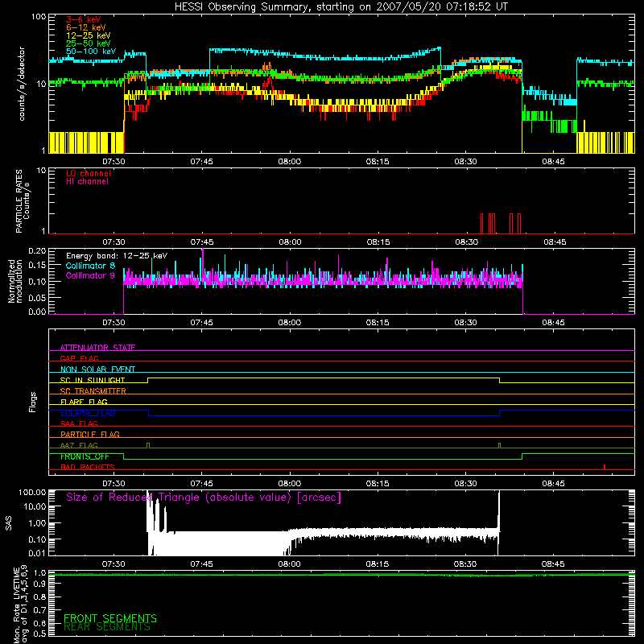Click the SC_TRANSMITTER flag label
The height and width of the screenshot is (644, 644).
tap(93, 391)
